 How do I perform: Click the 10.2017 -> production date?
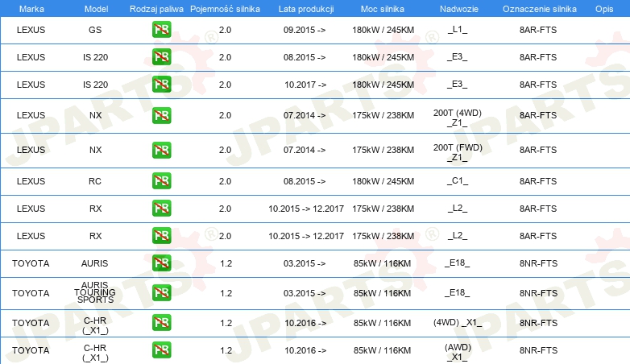tap(305, 85)
